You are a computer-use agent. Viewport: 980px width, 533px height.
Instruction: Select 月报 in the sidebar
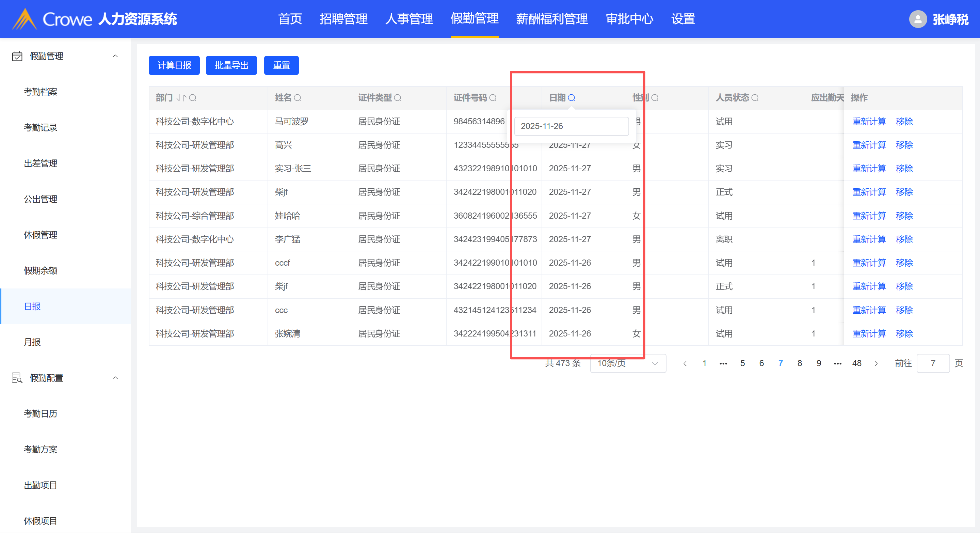click(32, 342)
